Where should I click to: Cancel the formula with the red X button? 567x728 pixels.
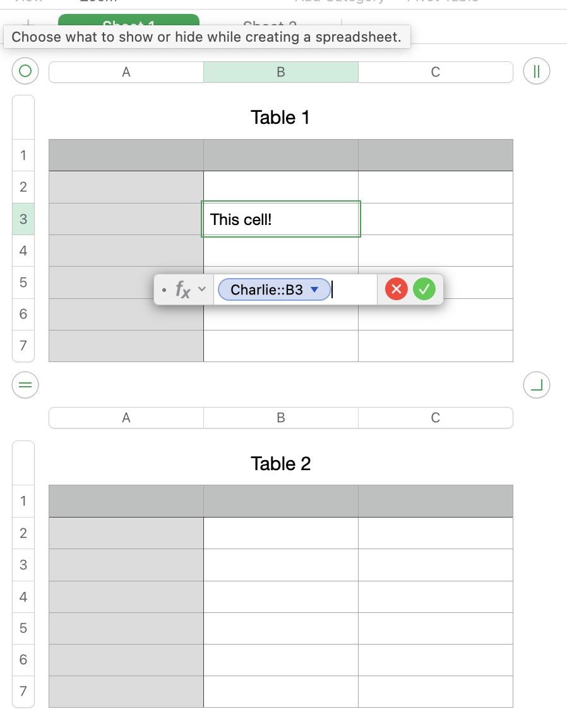pos(396,289)
